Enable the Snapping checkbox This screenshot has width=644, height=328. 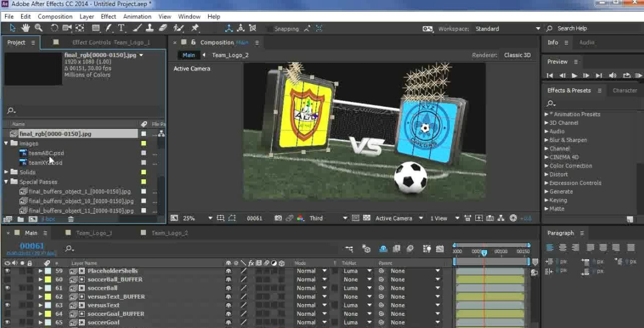[x=269, y=29]
